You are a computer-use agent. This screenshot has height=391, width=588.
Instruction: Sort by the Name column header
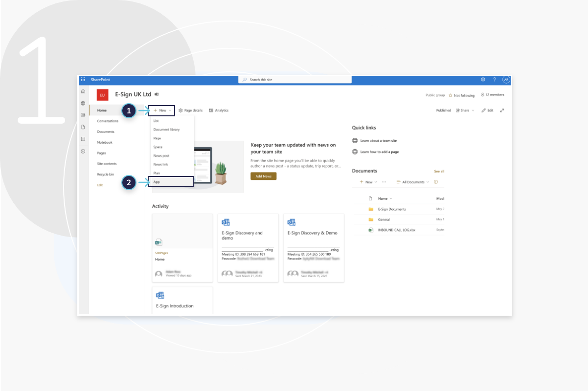coord(385,198)
